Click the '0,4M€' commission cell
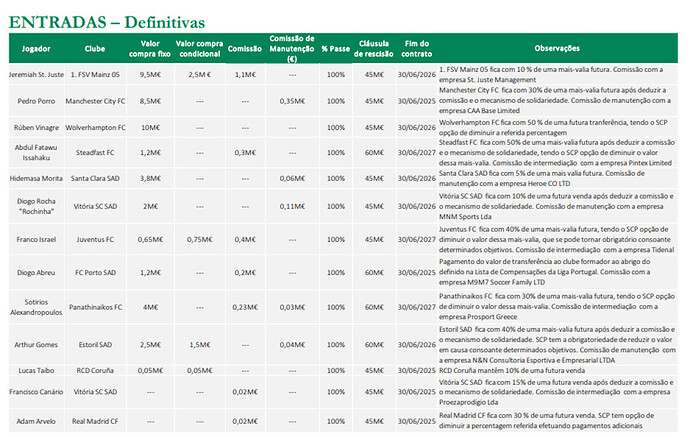 (245, 239)
